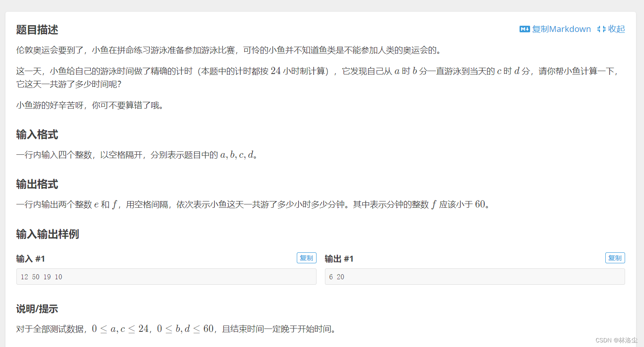Click the 输入 #1 label
Viewport: 644px width, 347px height.
[x=31, y=258]
